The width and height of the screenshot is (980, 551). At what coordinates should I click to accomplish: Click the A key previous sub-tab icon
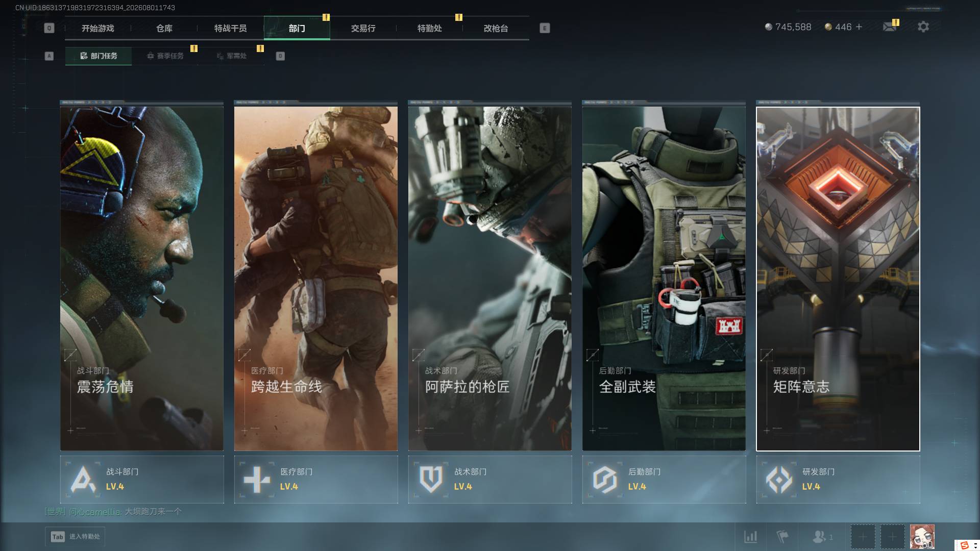[49, 56]
